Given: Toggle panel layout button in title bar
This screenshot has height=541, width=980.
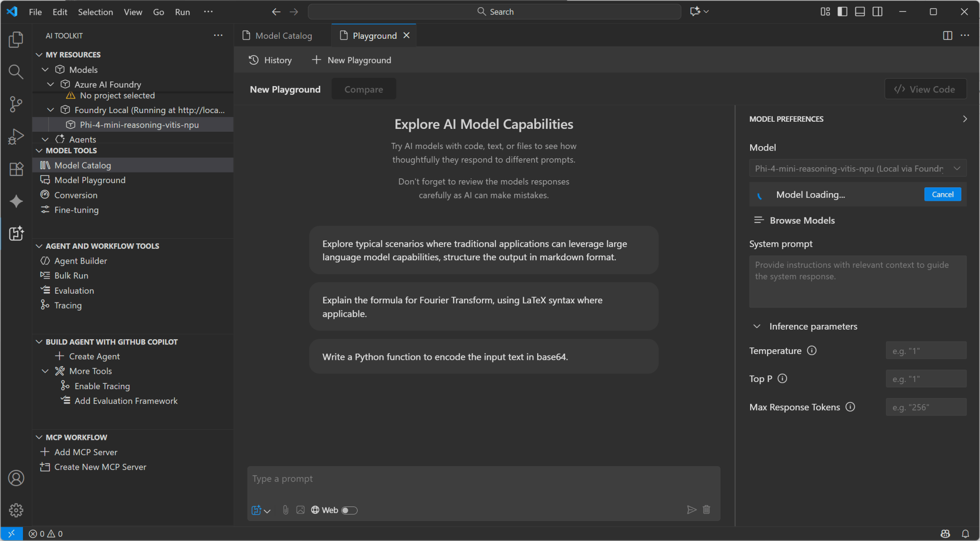Looking at the screenshot, I should coord(860,12).
